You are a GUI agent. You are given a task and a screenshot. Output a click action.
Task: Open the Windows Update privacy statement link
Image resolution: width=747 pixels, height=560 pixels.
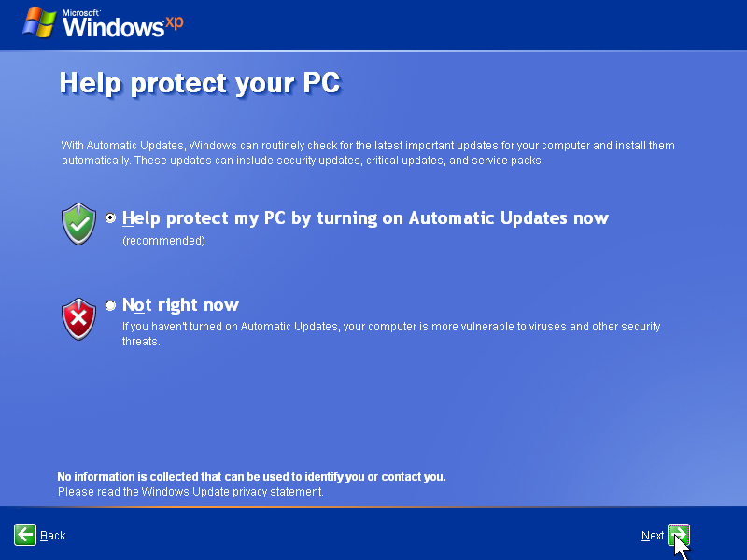coord(231,491)
